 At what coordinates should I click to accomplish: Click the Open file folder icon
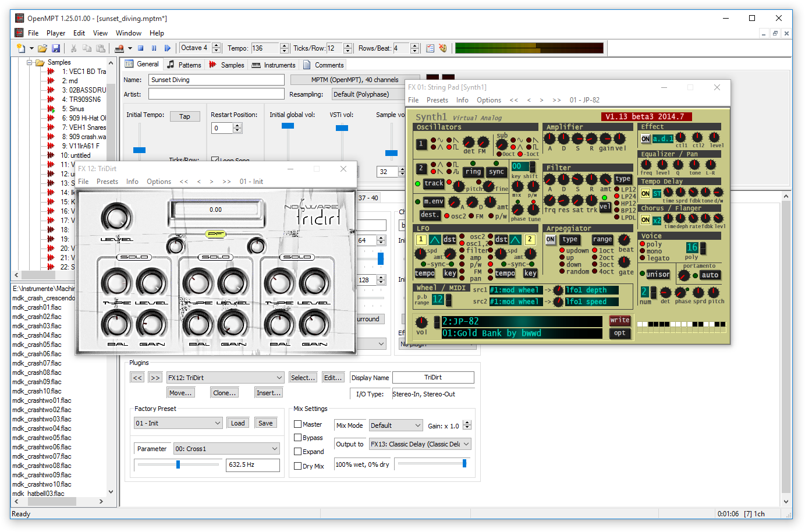42,48
